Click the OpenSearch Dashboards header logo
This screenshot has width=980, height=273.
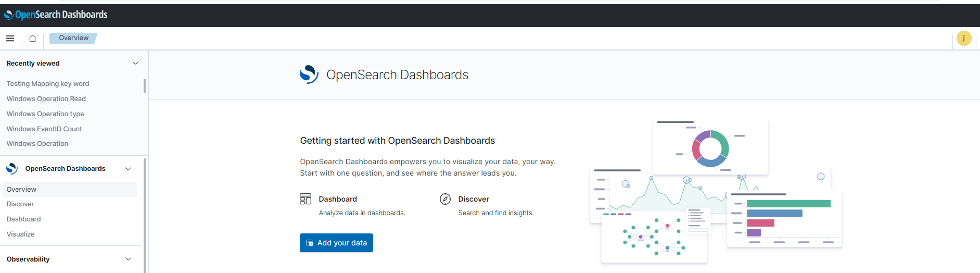(x=56, y=15)
